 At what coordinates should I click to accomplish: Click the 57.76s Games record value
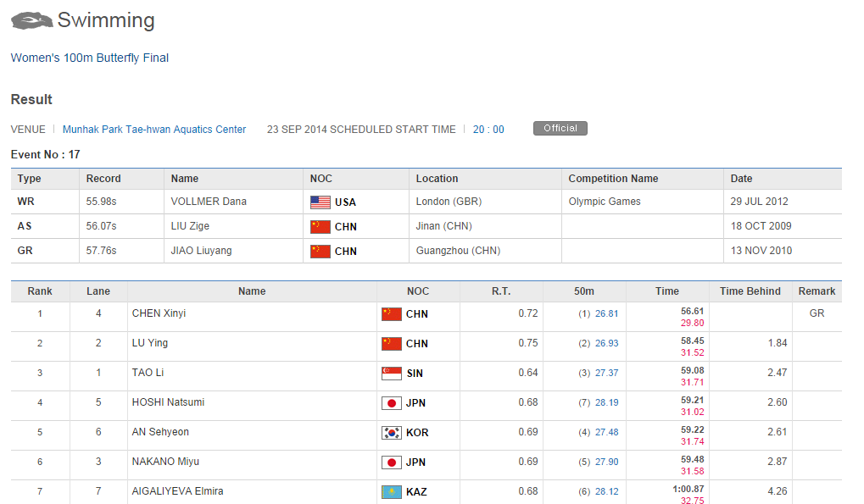click(x=102, y=251)
